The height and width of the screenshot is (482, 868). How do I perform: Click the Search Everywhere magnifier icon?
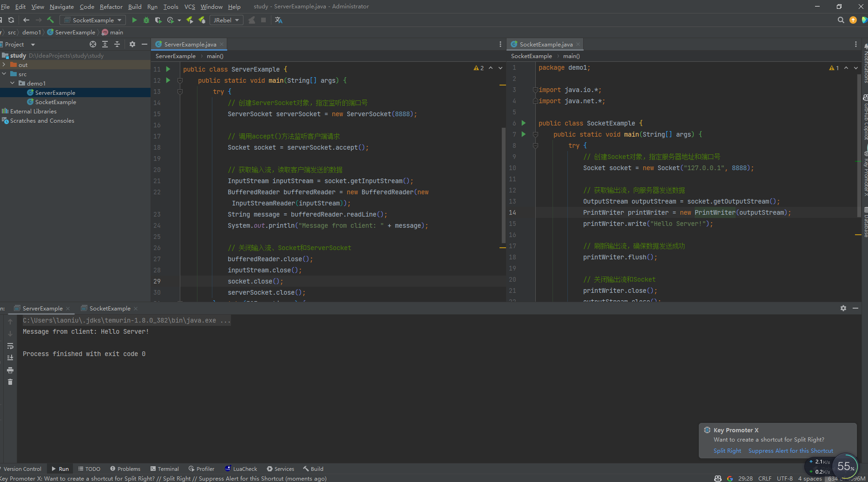click(x=841, y=20)
